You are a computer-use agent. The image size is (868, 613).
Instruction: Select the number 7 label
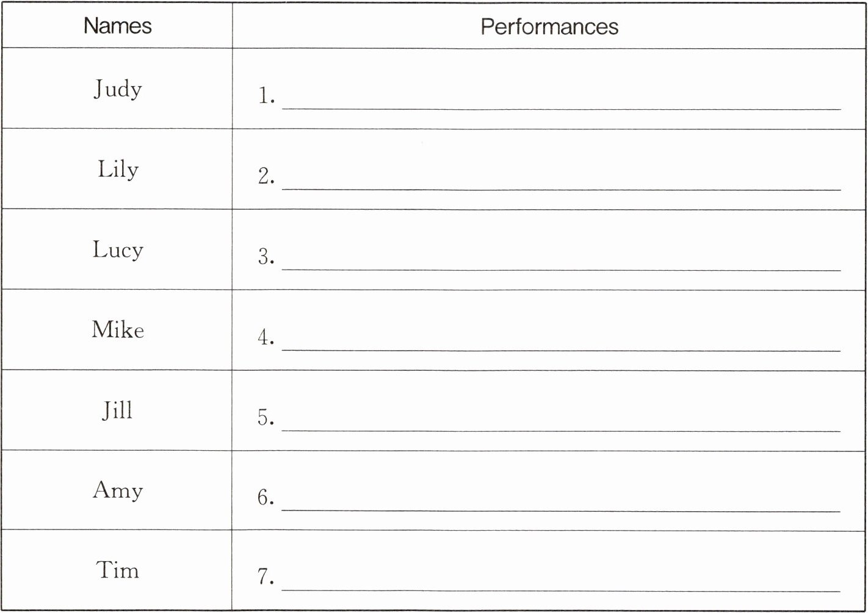266,576
